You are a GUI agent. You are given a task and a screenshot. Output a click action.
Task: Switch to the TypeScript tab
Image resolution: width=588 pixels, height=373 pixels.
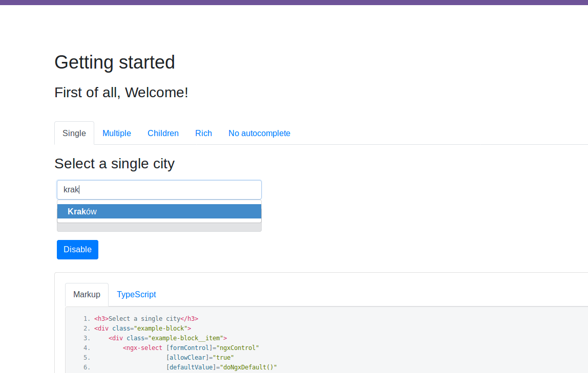click(x=136, y=294)
